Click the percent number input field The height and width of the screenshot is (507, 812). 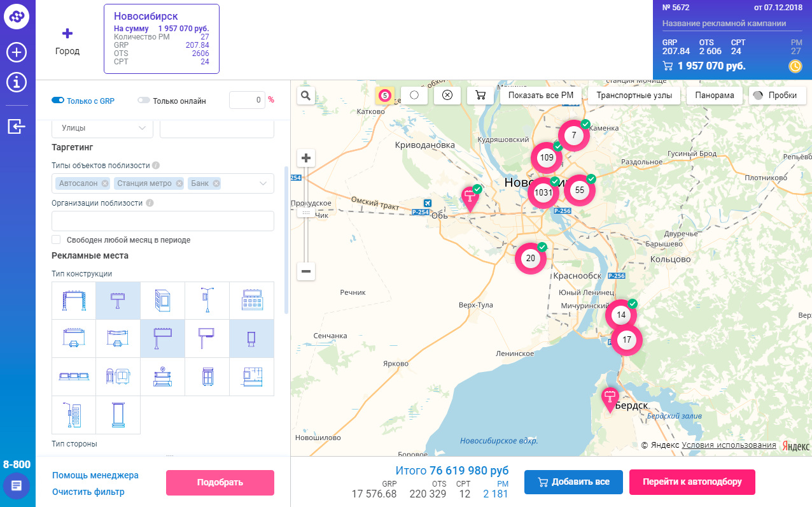(246, 100)
